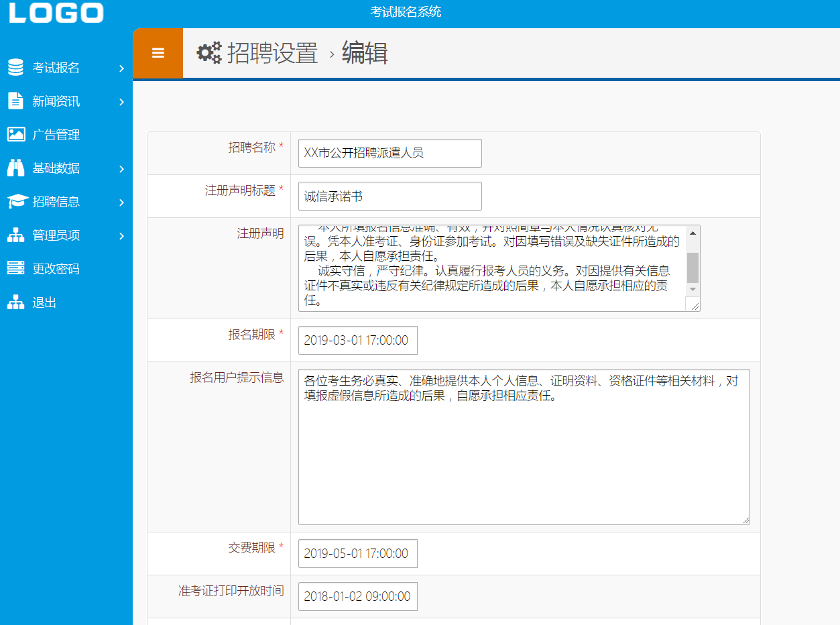Click the LOGO in the header
Viewport: 840px width, 625px height.
[56, 12]
